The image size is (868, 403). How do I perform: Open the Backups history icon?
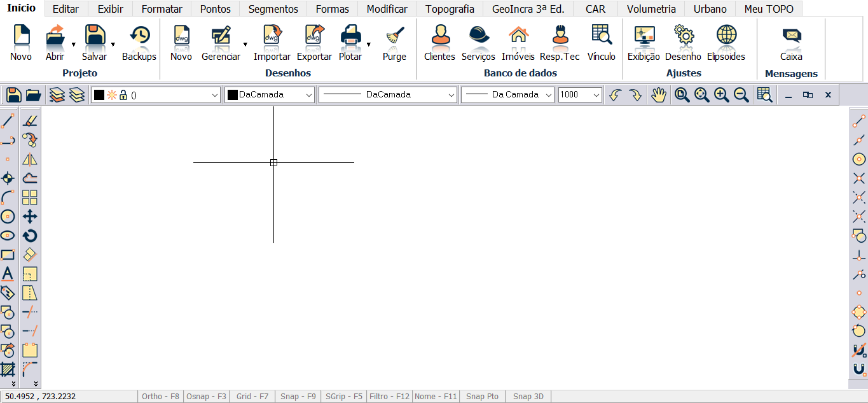click(139, 42)
